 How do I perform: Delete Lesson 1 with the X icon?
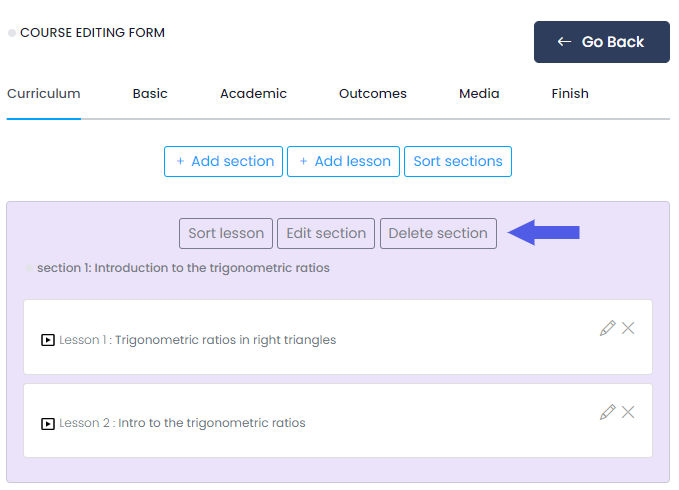(x=628, y=328)
